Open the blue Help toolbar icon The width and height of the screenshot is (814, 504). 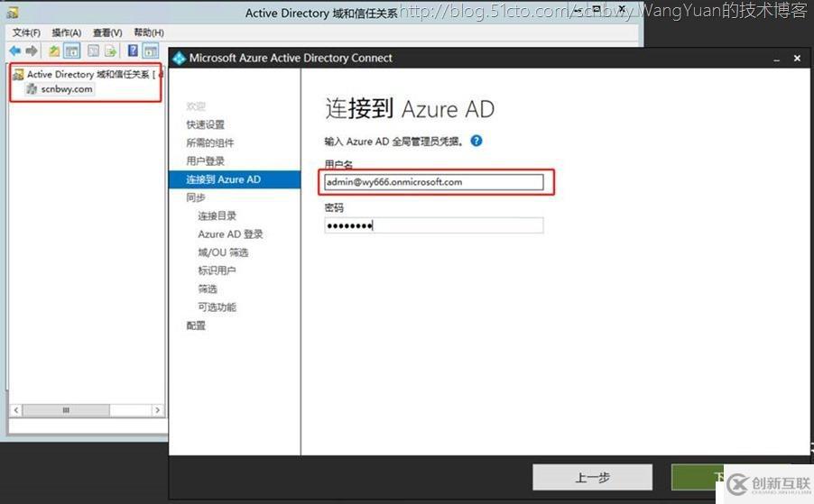tap(133, 51)
